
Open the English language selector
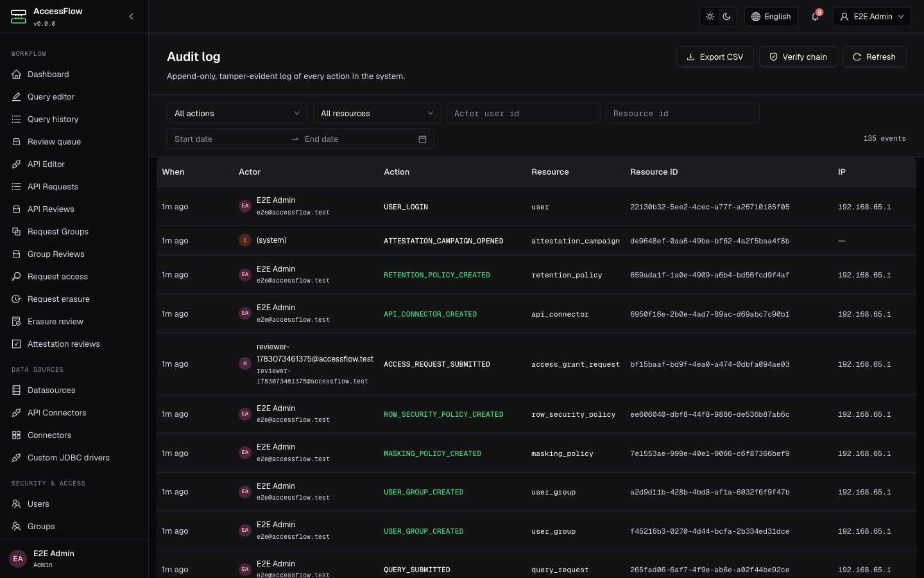tap(771, 17)
